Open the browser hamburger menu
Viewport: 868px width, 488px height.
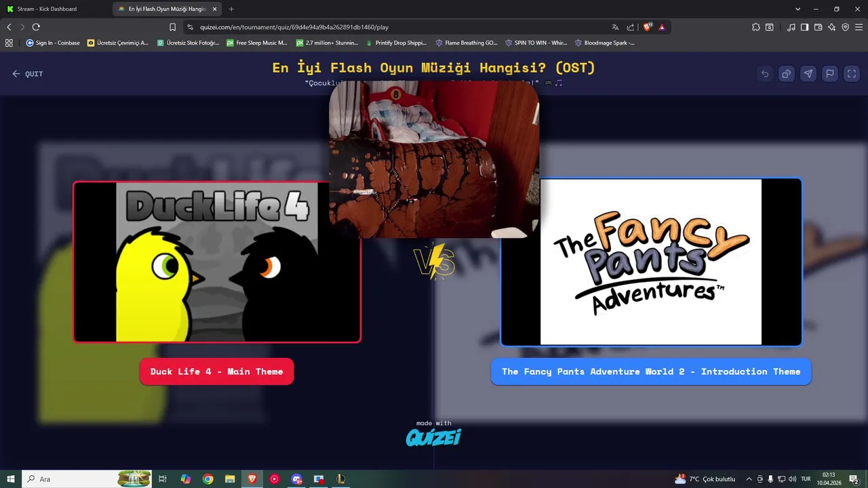859,27
